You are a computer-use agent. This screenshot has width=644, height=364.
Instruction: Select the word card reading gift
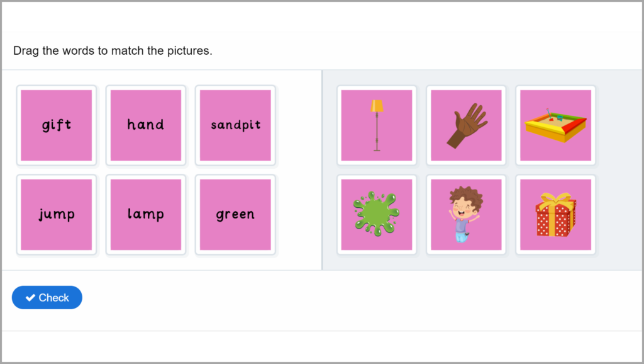pos(56,125)
